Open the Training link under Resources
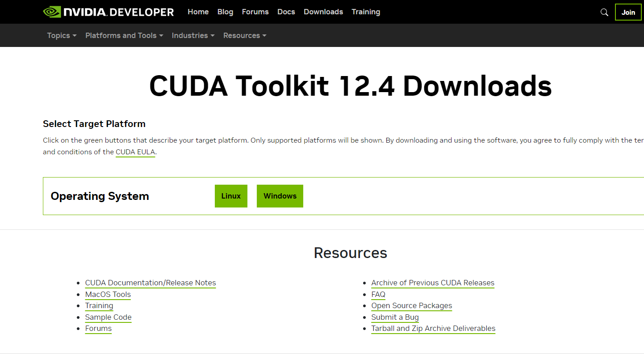This screenshot has width=644, height=364. click(99, 305)
